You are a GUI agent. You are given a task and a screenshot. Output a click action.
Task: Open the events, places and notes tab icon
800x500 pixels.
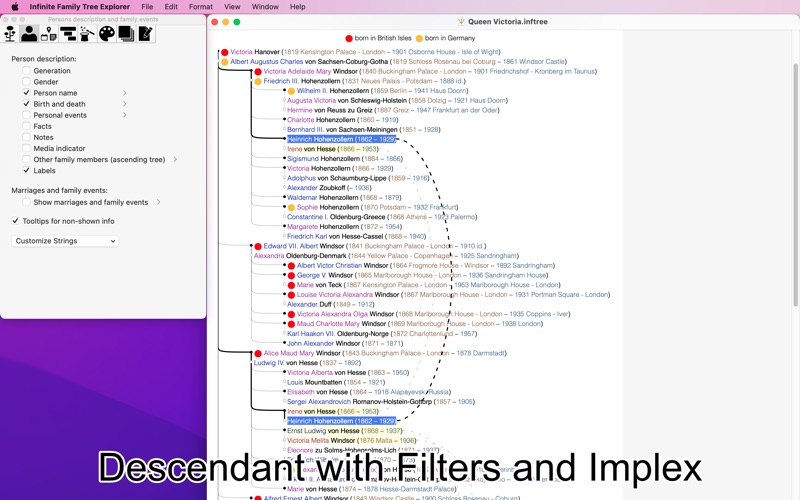(48, 34)
